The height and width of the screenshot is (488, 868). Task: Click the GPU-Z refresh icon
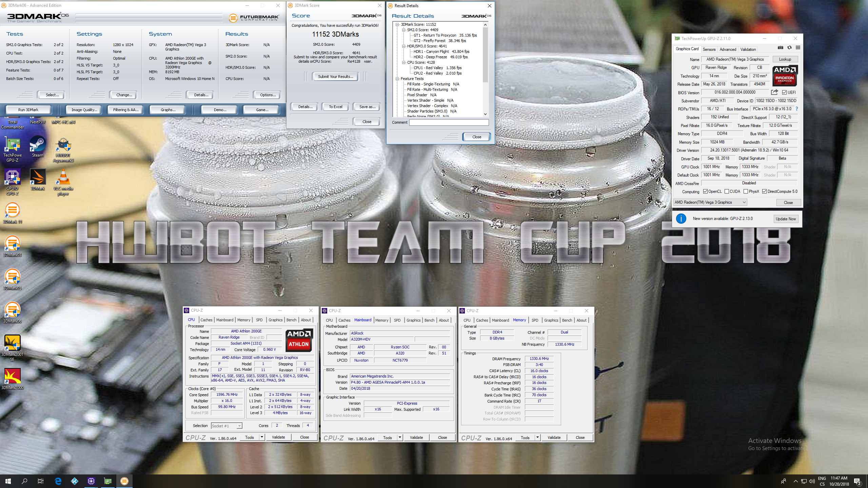[789, 48]
